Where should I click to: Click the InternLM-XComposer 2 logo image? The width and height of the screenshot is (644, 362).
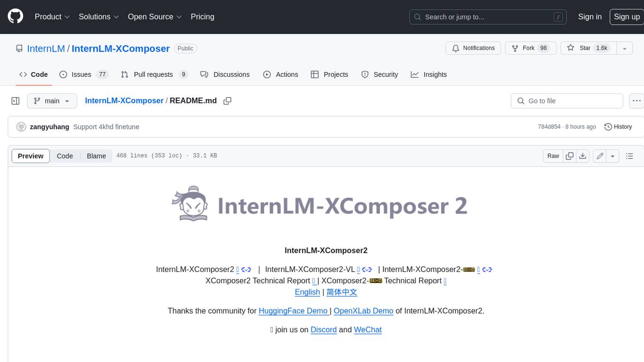tap(320, 204)
